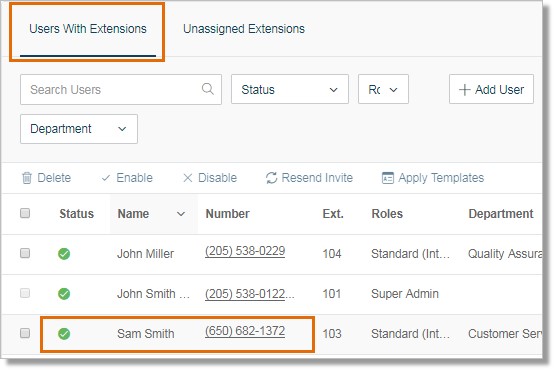Click extension 103

332,334
